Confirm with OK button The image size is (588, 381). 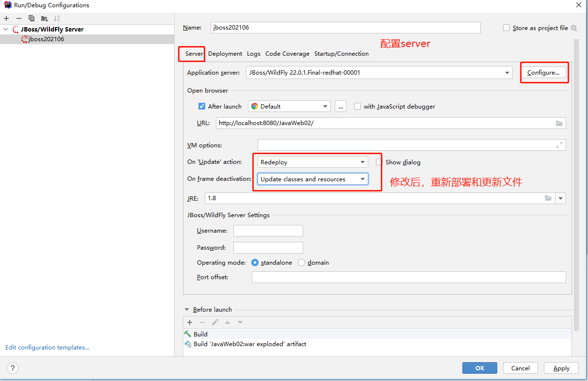pyautogui.click(x=480, y=368)
